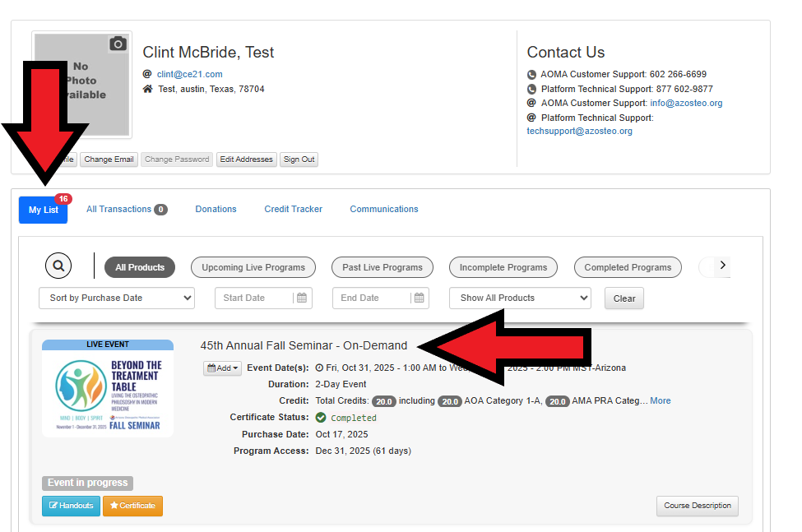Open the Add to calendar dropdown
The height and width of the screenshot is (532, 802).
click(x=223, y=368)
